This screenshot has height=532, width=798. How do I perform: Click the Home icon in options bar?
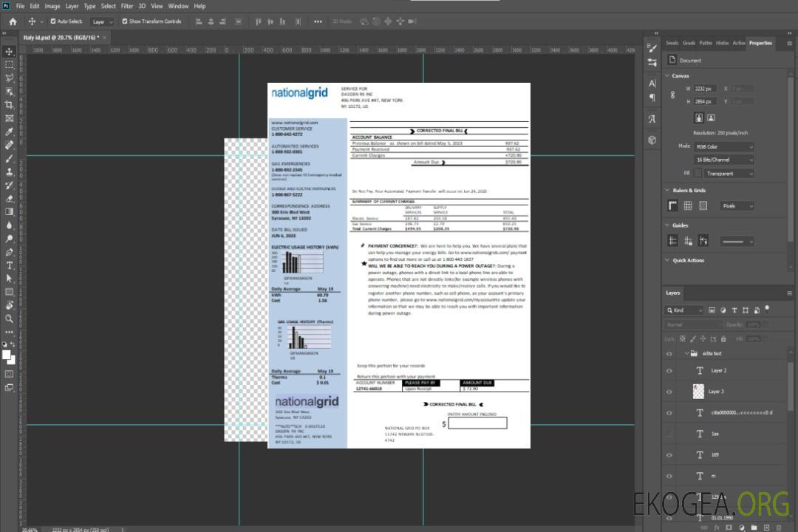pos(13,21)
